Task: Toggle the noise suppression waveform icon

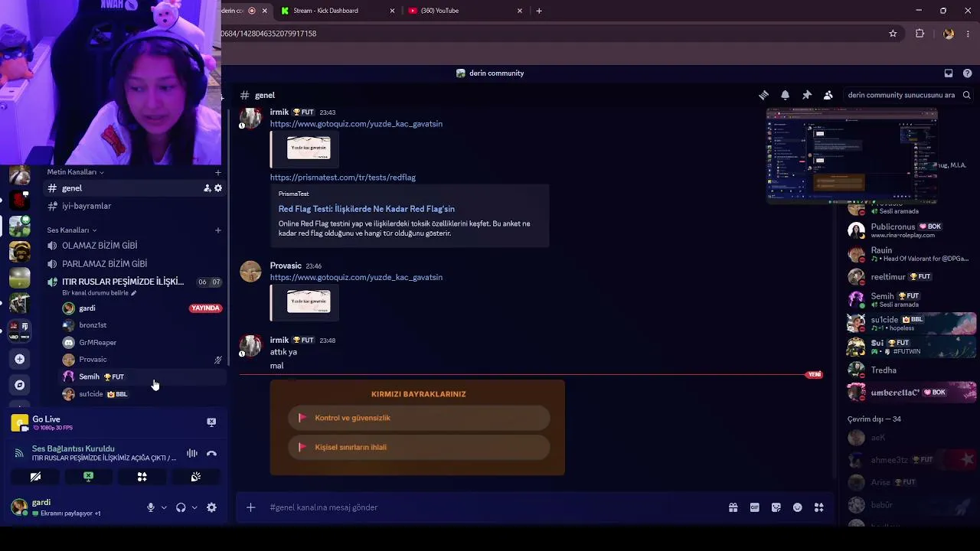Action: tap(192, 453)
